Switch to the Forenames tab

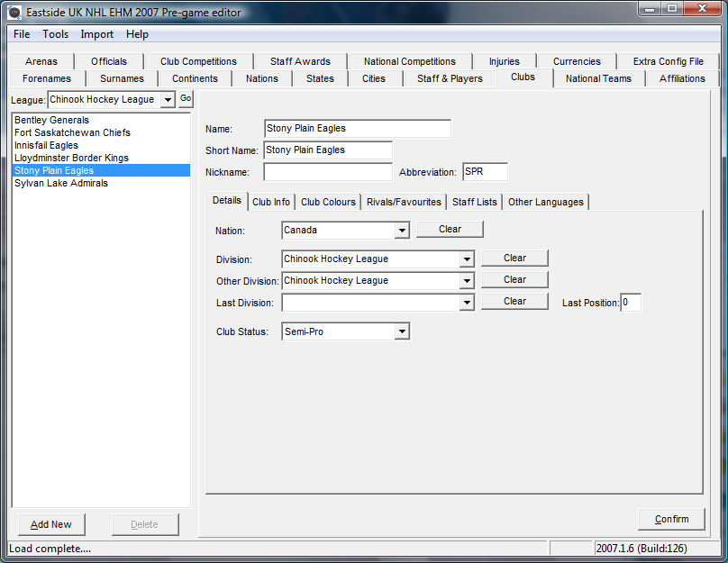pyautogui.click(x=47, y=78)
